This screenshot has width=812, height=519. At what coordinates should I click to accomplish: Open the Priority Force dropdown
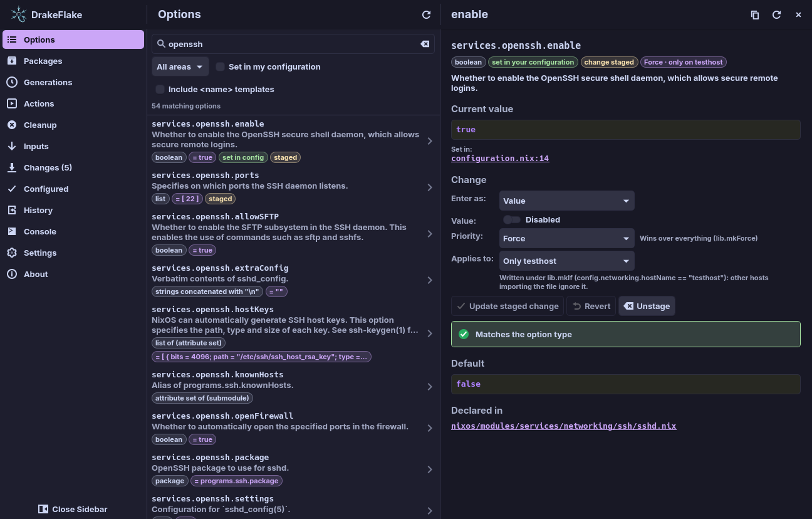tap(567, 238)
